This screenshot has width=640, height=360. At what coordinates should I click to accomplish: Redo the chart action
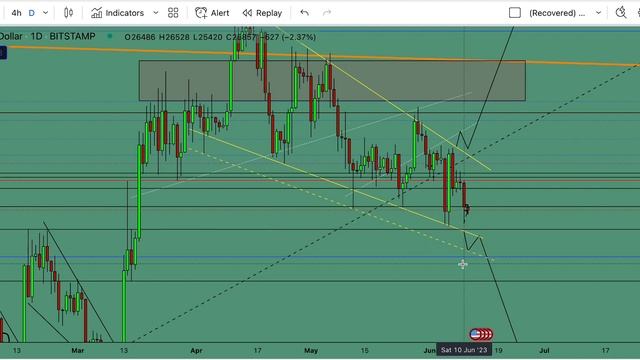click(327, 13)
